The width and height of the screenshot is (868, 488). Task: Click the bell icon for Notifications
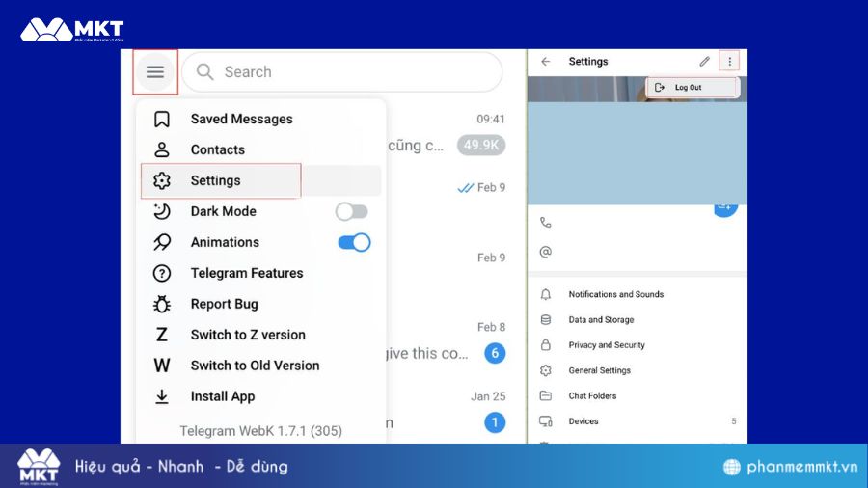point(546,294)
